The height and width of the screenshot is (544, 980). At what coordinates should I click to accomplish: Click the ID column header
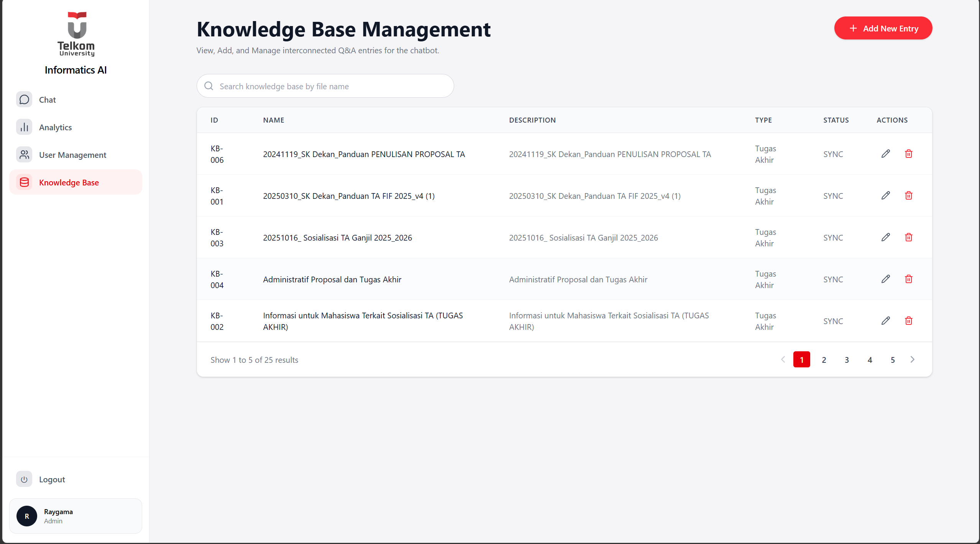click(214, 120)
